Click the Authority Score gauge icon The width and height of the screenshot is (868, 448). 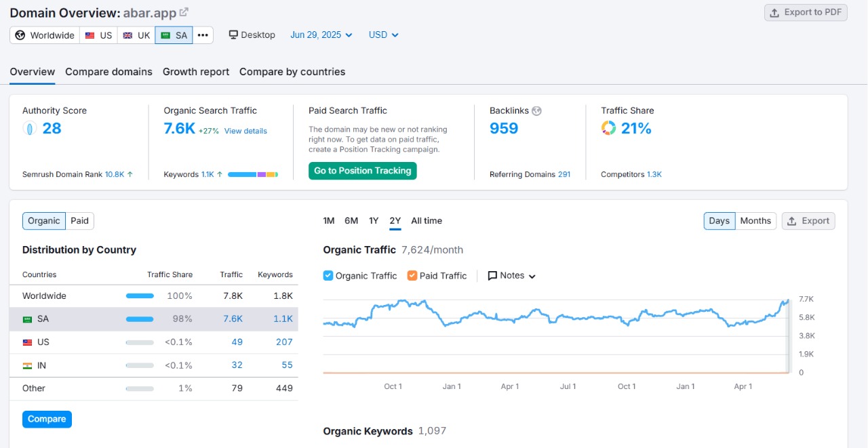[29, 128]
